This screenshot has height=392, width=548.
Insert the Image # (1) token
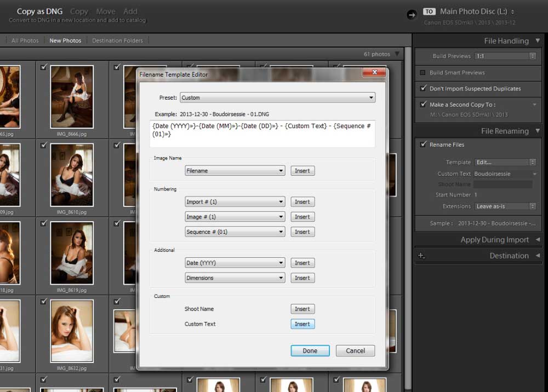pos(302,217)
